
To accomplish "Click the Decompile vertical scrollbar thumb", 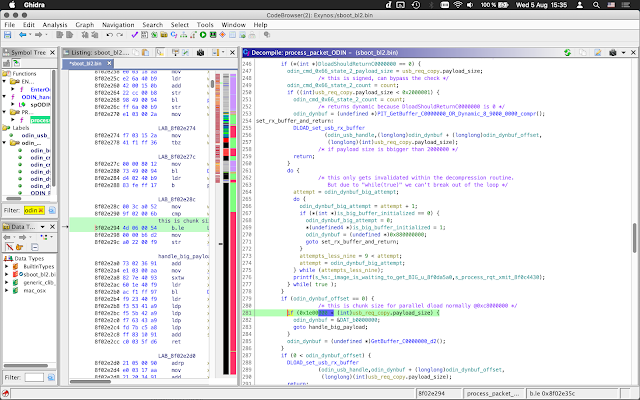I will (635, 238).
